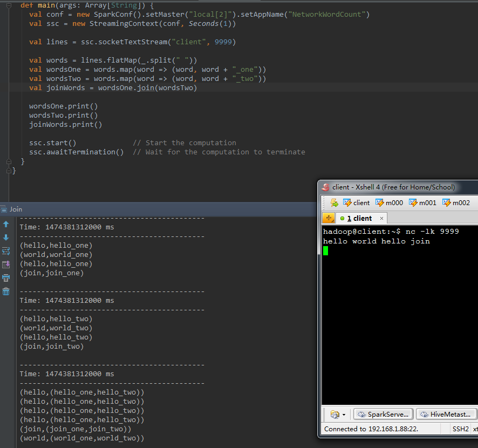The image size is (478, 448).
Task: Connect to the m001 session
Action: point(422,203)
